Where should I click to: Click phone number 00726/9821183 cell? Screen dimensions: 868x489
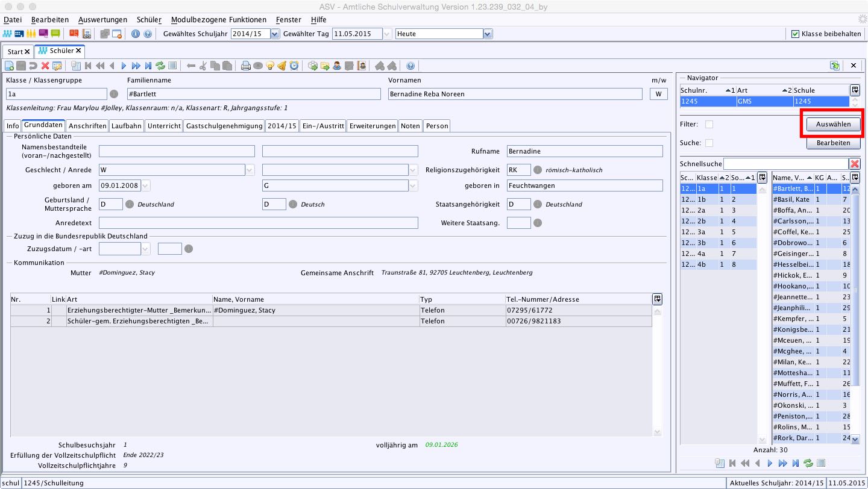tap(578, 321)
